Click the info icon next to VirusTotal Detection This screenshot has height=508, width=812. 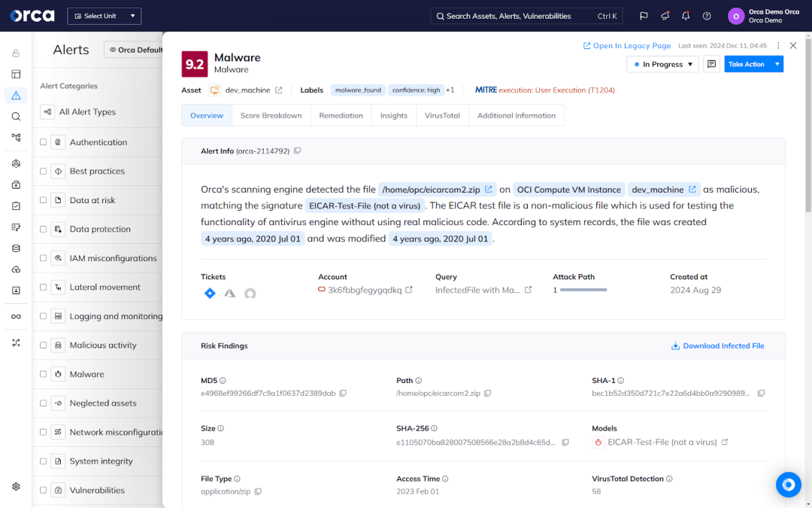669,479
